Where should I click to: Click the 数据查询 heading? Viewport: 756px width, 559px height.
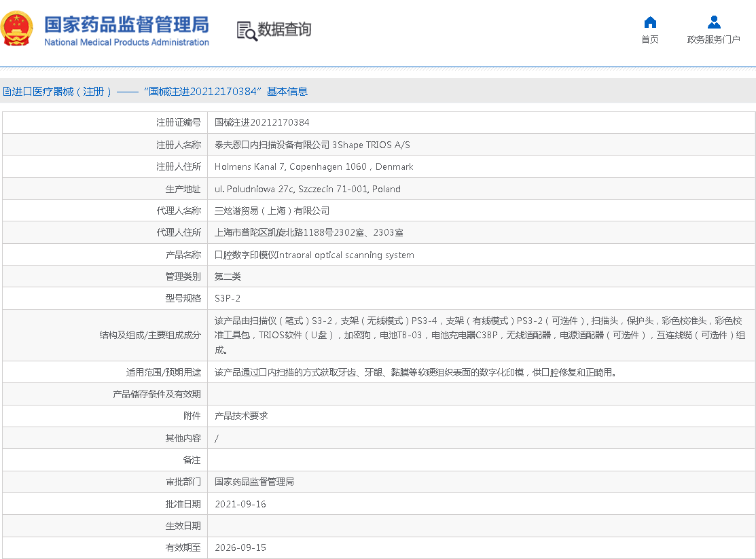coord(285,29)
